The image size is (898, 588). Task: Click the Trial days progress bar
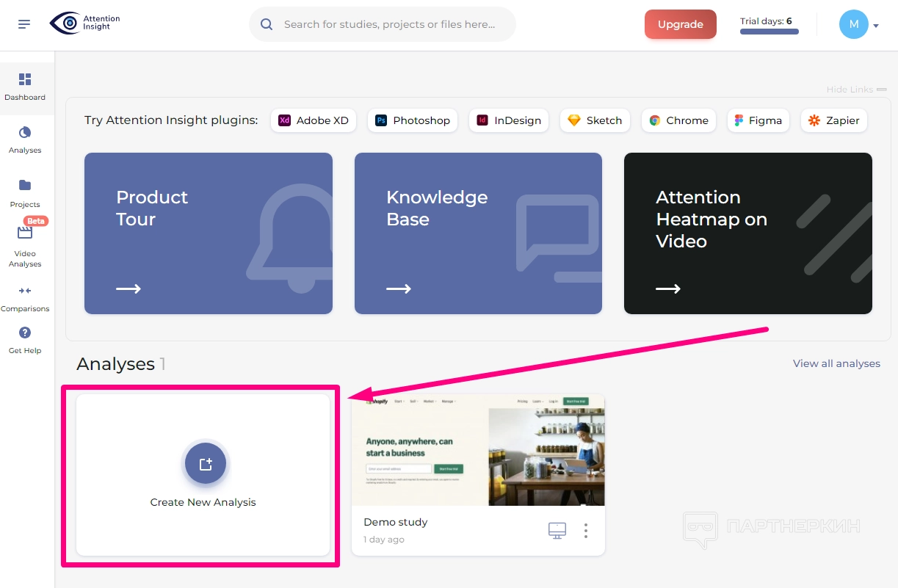pos(769,32)
